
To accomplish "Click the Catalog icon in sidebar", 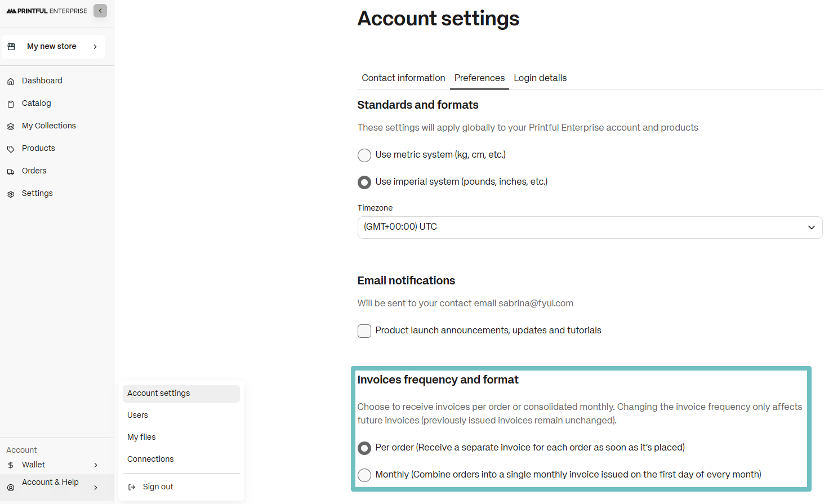I will [11, 104].
